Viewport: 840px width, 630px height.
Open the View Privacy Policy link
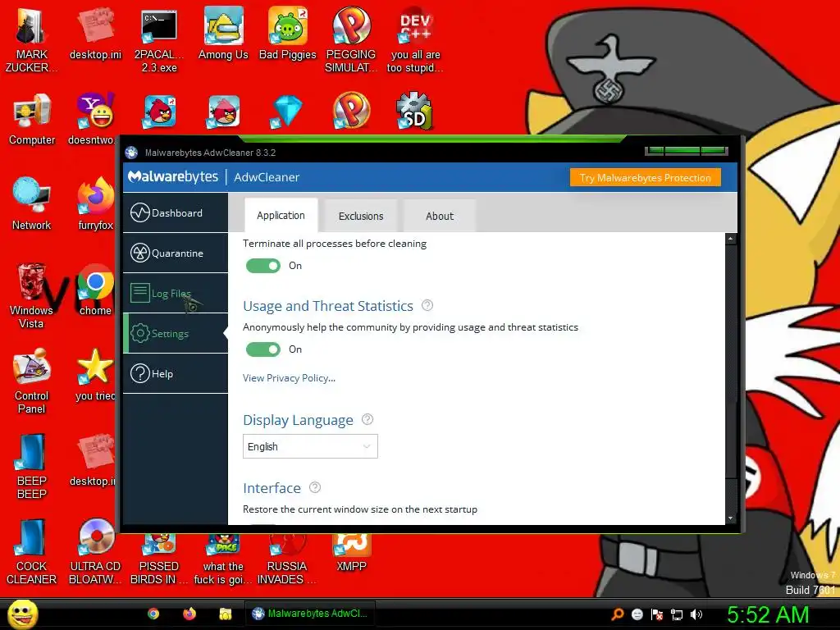[289, 377]
